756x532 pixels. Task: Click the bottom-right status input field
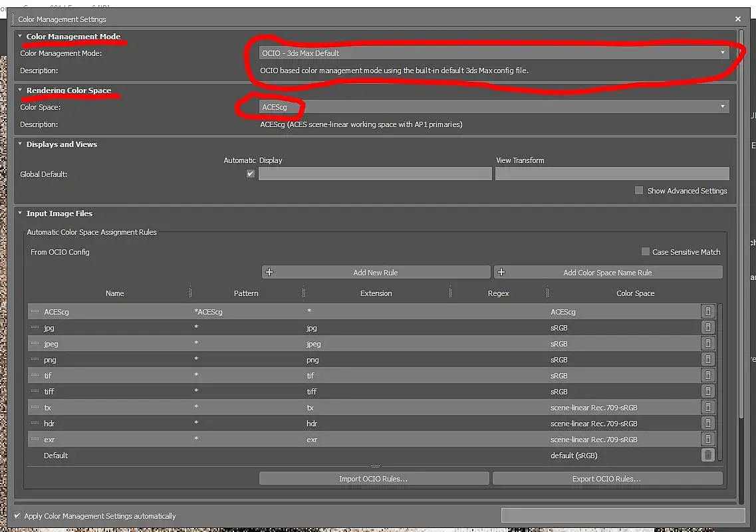[x=623, y=515]
